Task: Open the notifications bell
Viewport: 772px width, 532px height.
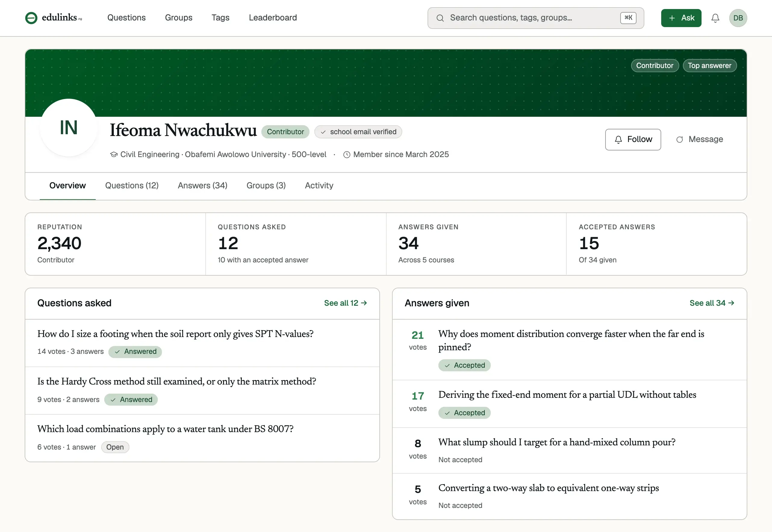Action: point(715,18)
